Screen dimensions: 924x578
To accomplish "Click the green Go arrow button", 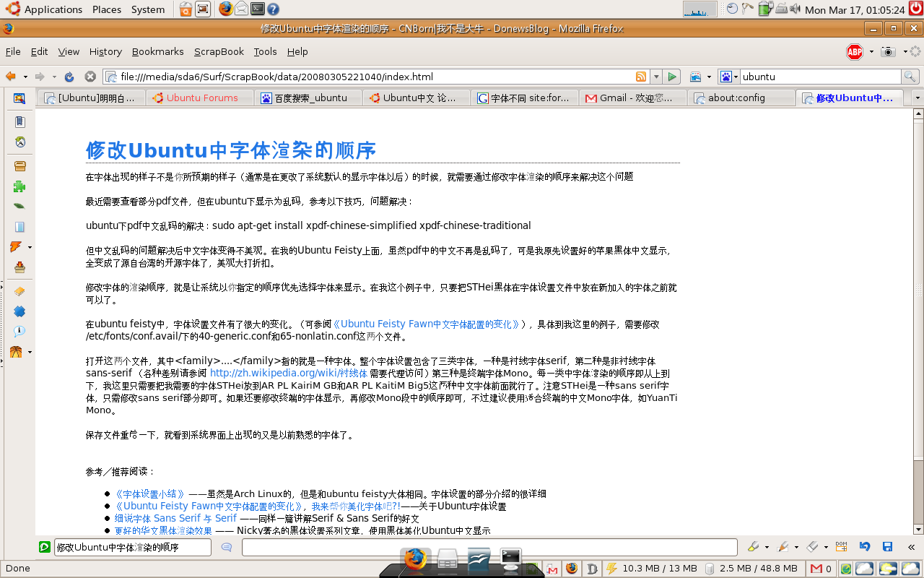I will (672, 77).
